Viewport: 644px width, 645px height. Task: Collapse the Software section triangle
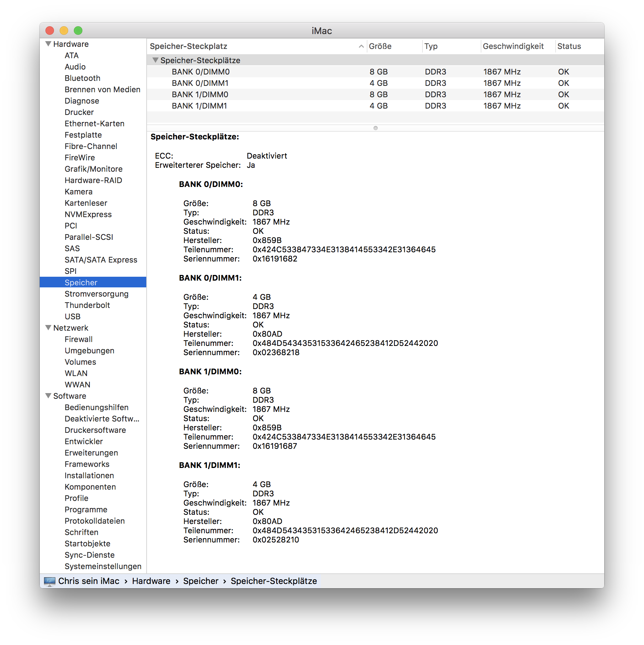tap(48, 396)
